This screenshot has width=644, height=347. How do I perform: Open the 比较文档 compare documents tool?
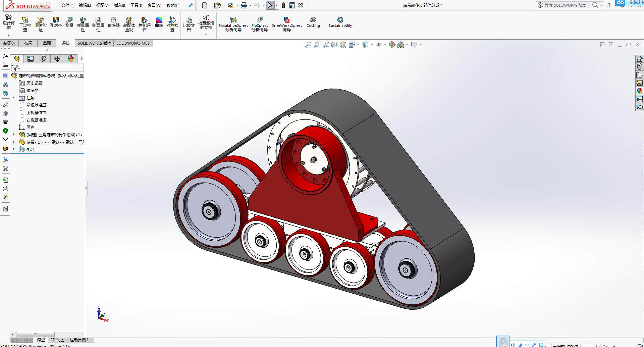[189, 24]
